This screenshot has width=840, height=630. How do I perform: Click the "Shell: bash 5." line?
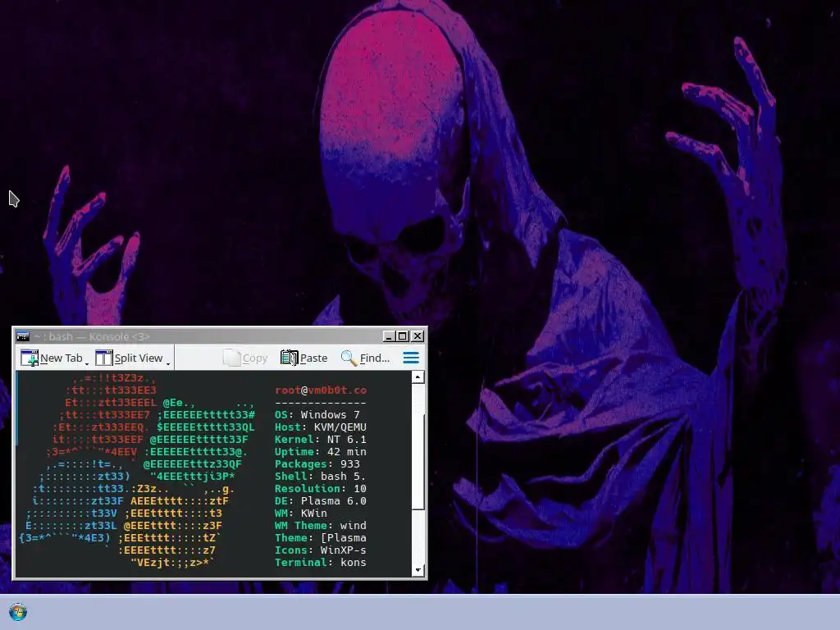(321, 477)
